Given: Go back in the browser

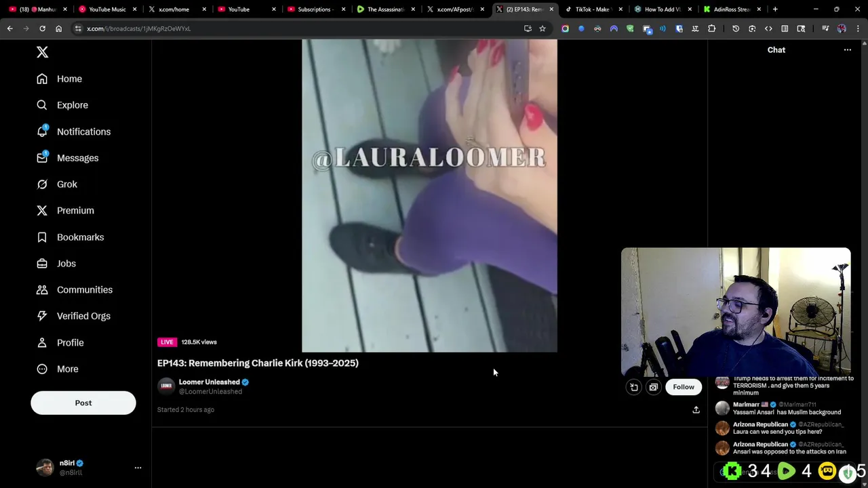Looking at the screenshot, I should point(9,28).
